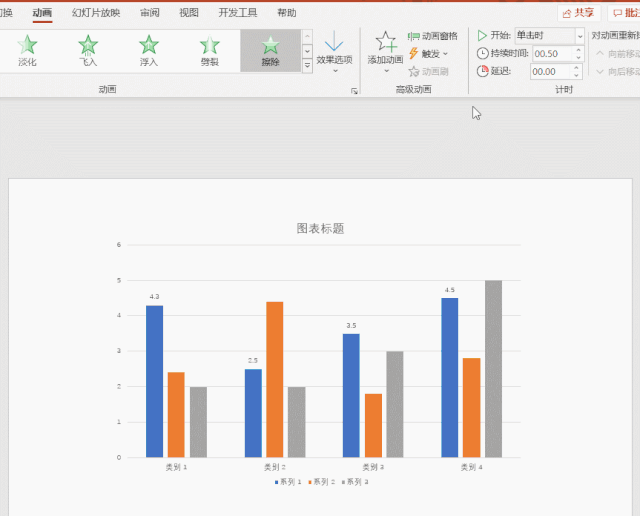Click the green play icon beside 开始
The image size is (640, 516).
point(482,36)
